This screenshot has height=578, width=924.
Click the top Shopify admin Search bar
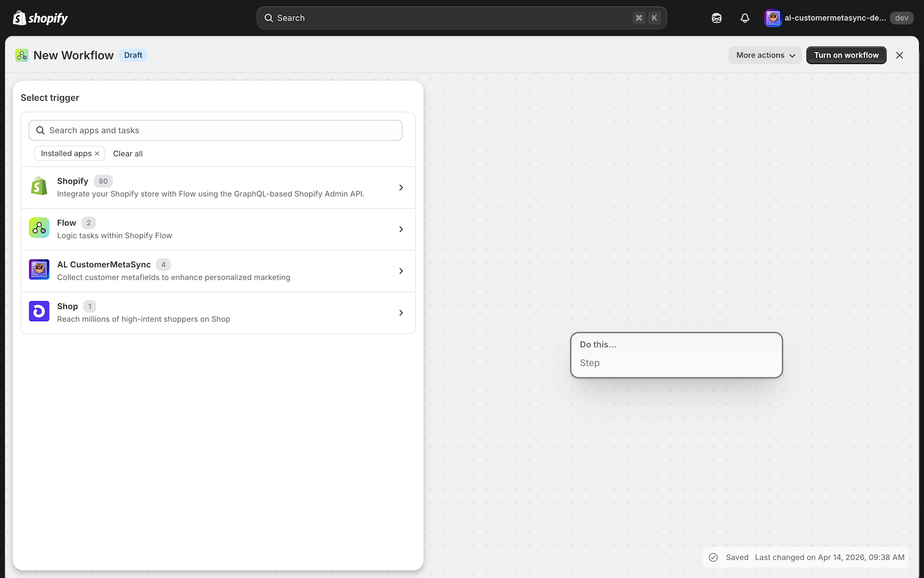(x=462, y=18)
